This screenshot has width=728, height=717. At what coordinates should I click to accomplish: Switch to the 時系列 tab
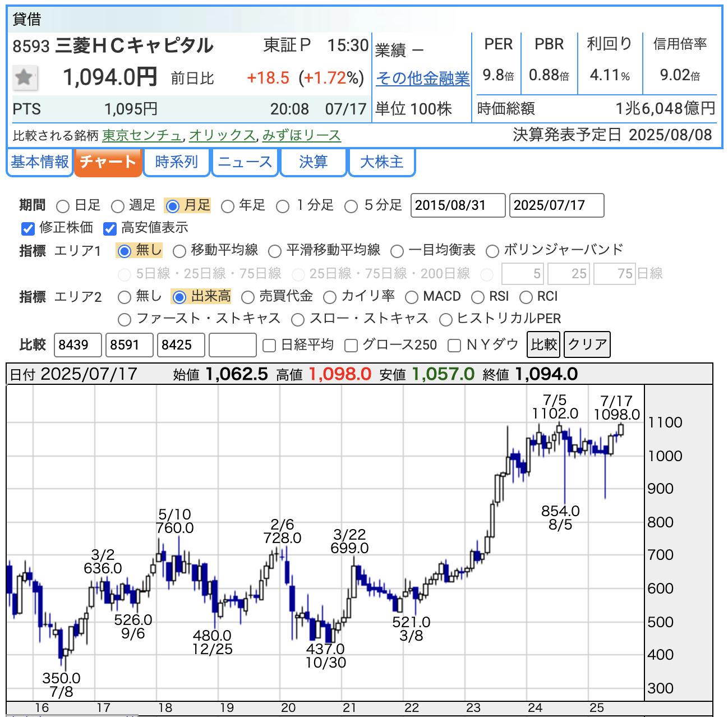[177, 162]
